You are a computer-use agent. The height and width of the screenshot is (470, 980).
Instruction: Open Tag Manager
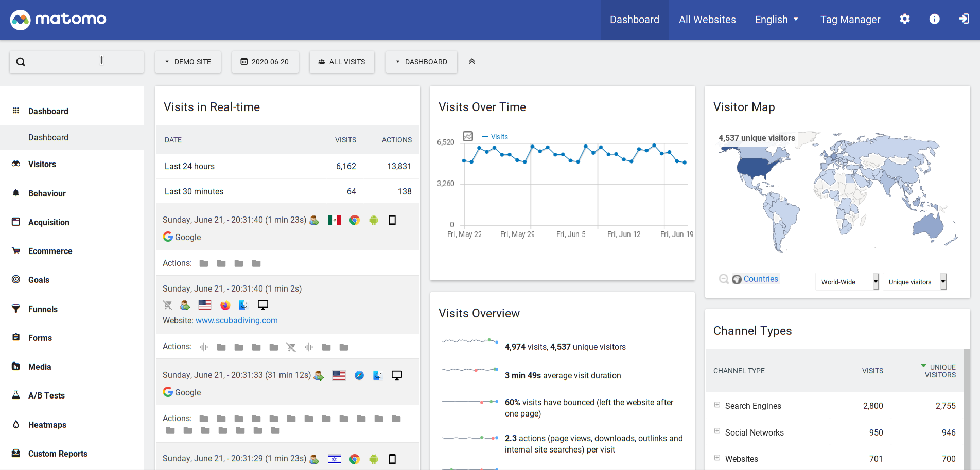[850, 20]
